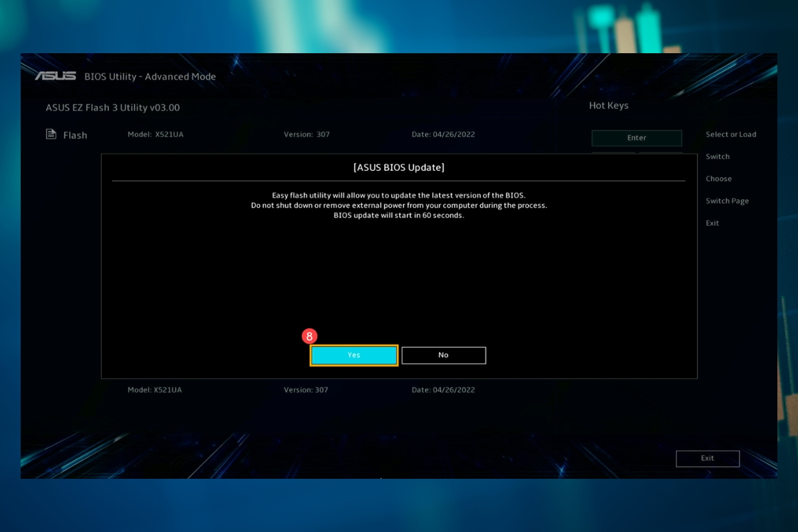
Task: Click the 'BIOS Utility - Advanced Mode' title
Action: 150,76
